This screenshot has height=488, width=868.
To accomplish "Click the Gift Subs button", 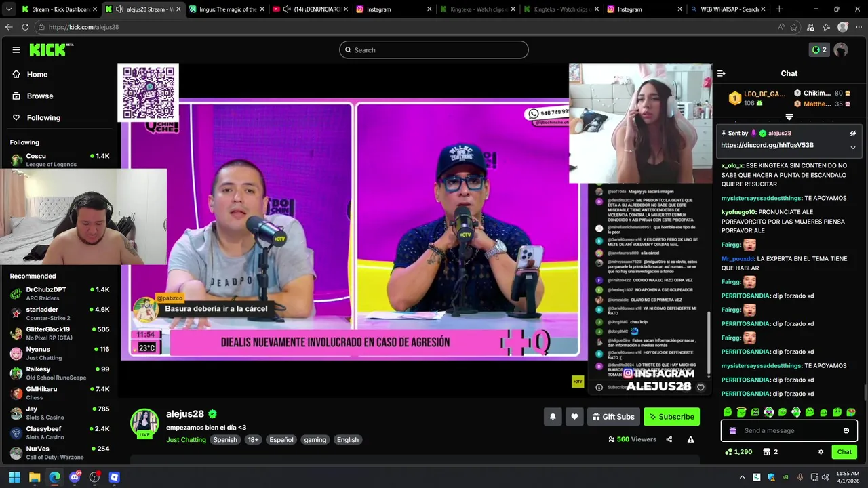I will pyautogui.click(x=613, y=417).
